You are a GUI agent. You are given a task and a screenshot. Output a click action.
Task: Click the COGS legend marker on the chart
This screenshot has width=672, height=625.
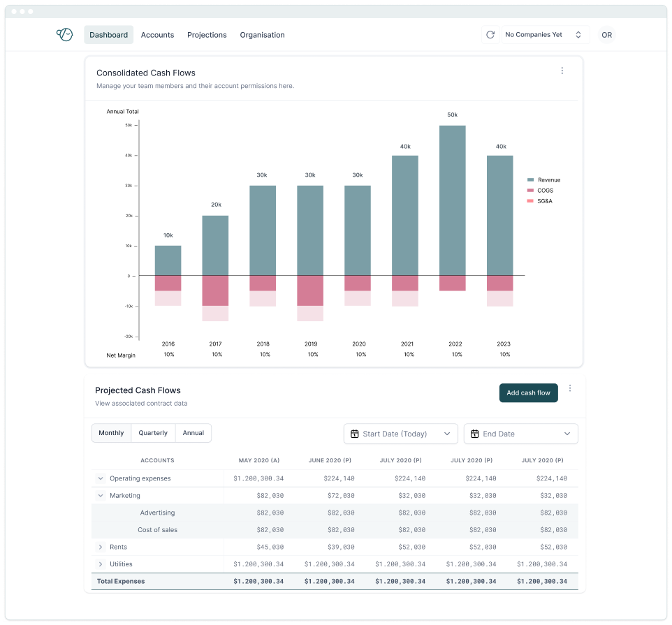[x=531, y=190]
